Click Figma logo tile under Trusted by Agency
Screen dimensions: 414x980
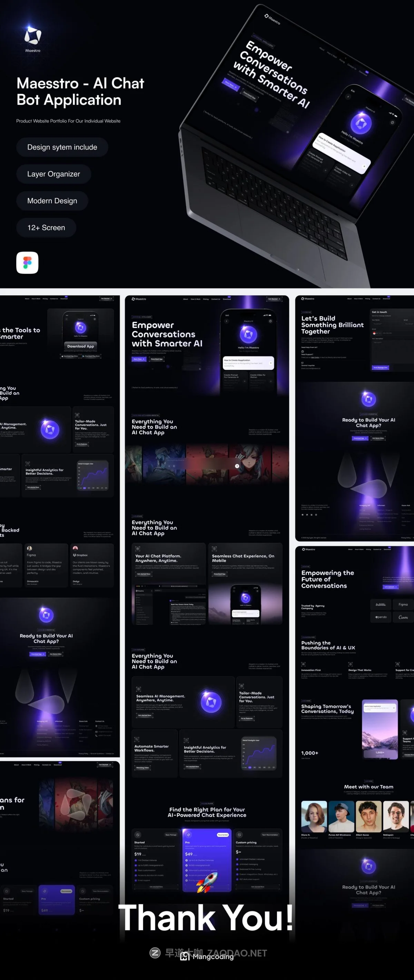point(403,605)
